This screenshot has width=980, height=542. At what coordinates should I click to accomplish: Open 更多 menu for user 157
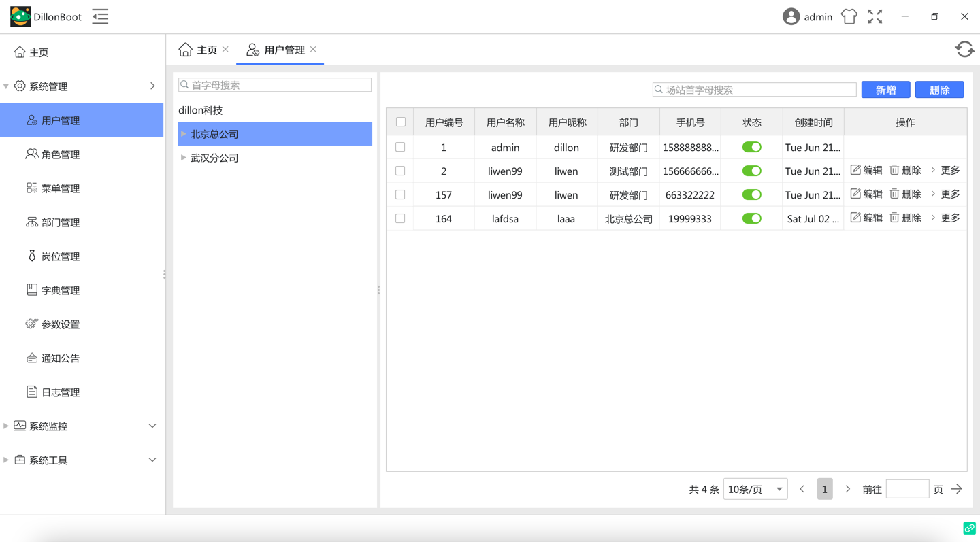945,194
